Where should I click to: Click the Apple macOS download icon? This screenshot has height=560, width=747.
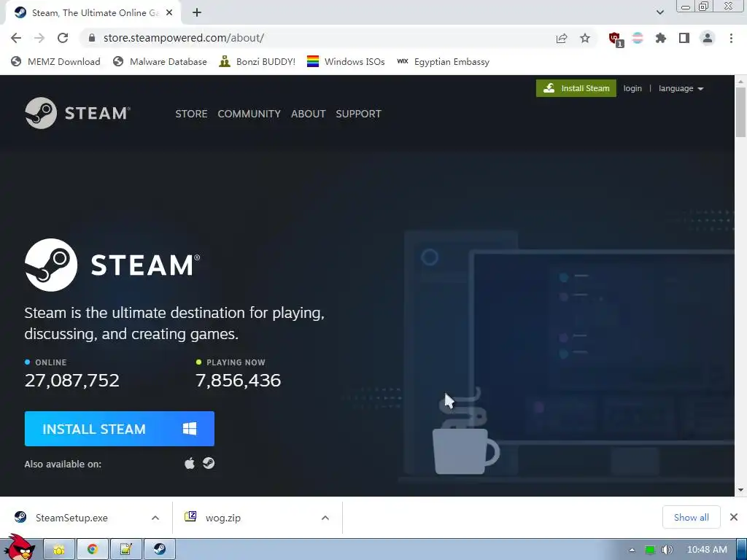coord(190,463)
